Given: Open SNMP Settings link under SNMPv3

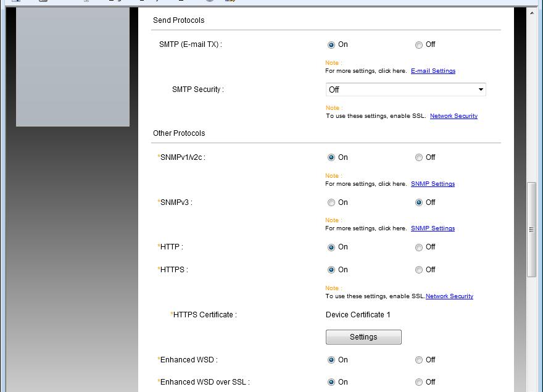Looking at the screenshot, I should coord(433,228).
